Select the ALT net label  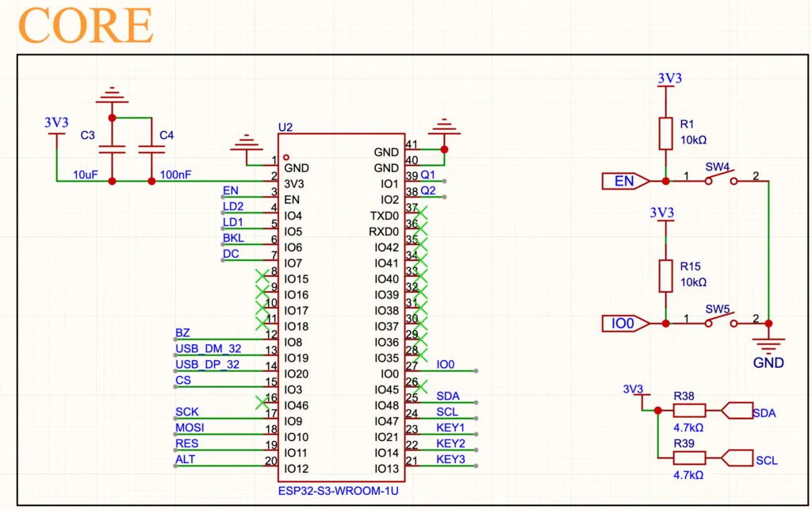tap(185, 460)
